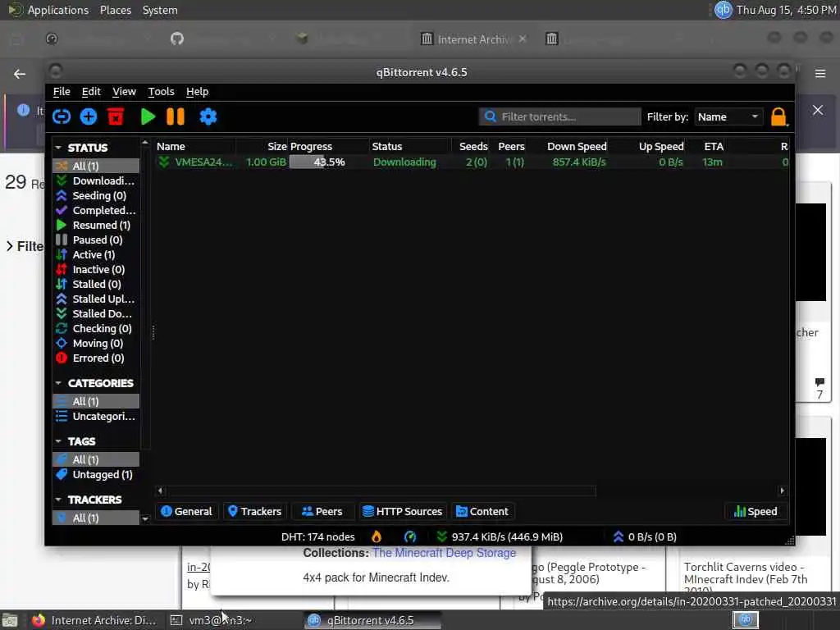Select Stalled Downloading filter

96,313
